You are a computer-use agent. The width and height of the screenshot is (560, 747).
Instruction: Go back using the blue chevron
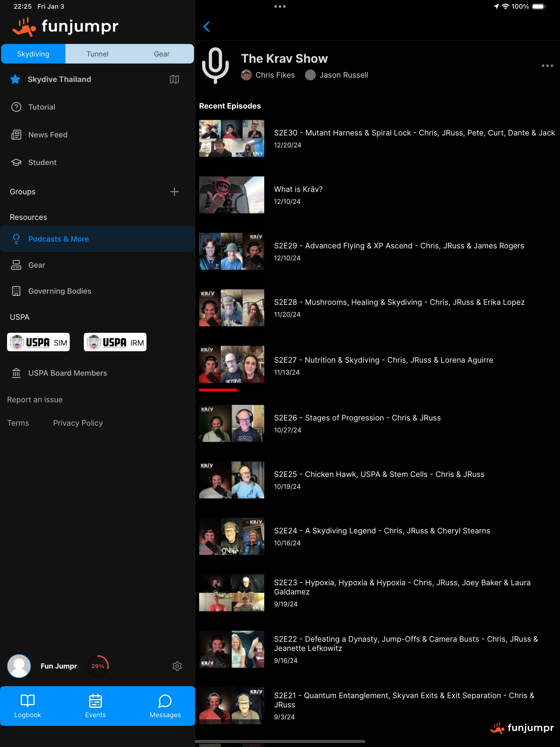click(x=206, y=27)
